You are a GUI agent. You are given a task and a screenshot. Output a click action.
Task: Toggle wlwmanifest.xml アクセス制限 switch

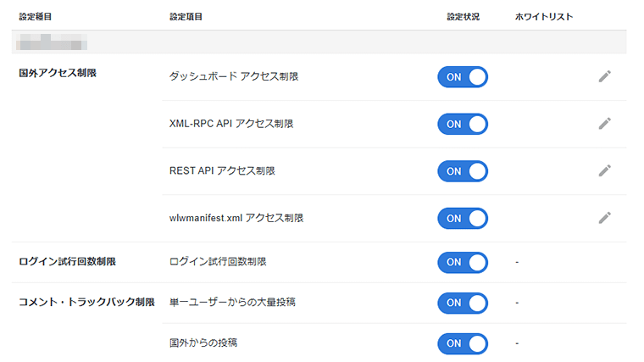pyautogui.click(x=463, y=218)
